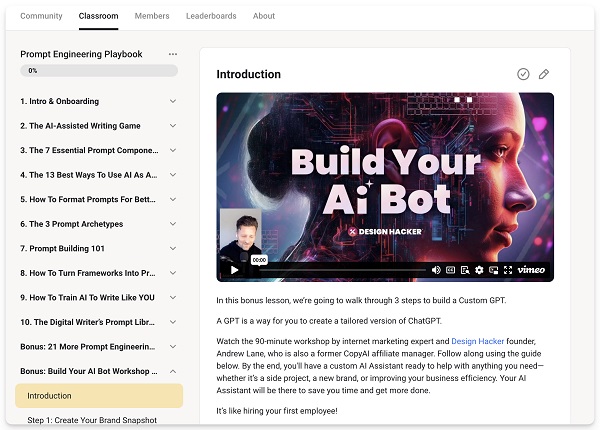Open video player settings gear
This screenshot has height=430, width=600.
click(479, 270)
